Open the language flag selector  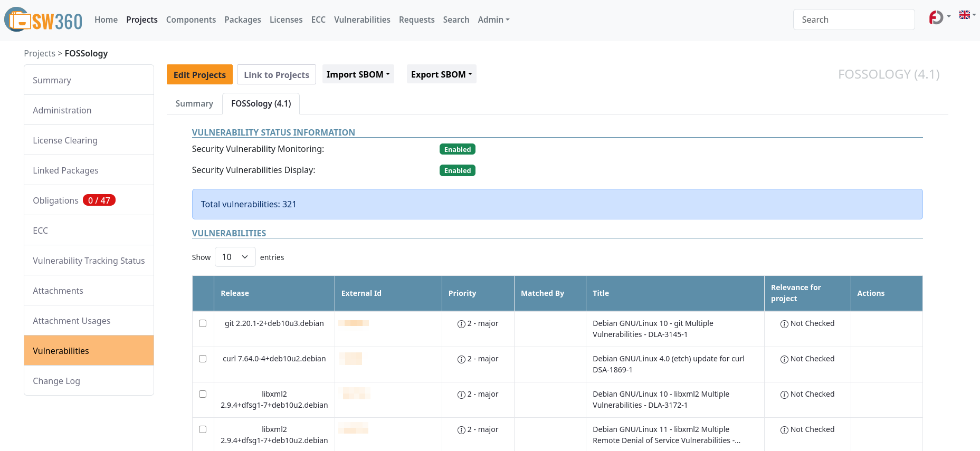tap(965, 15)
